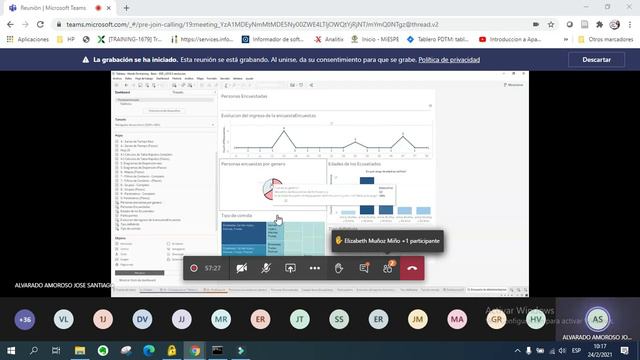Click the raised-hand tooltip for Elizabeth Muñoz Miño
This screenshot has height=360, width=640.
tap(387, 241)
